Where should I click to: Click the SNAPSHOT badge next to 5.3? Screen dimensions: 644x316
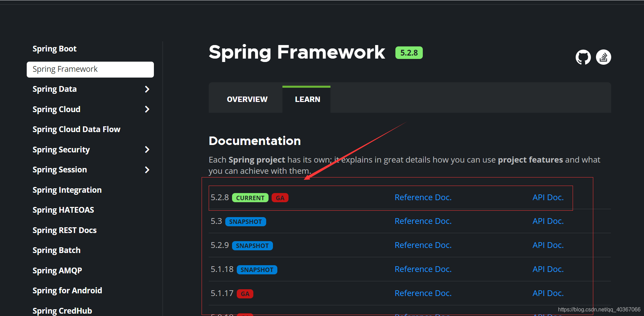click(x=246, y=222)
